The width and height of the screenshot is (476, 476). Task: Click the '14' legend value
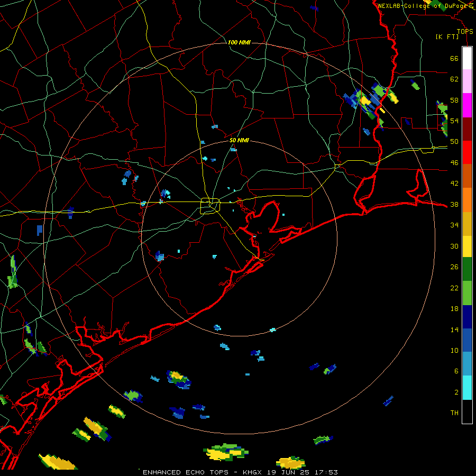click(454, 329)
